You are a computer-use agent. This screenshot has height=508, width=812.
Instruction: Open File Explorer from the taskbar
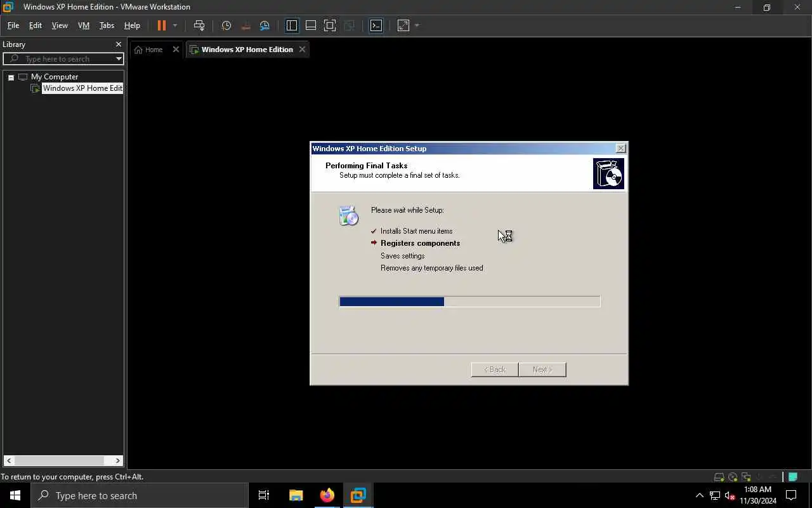point(296,495)
